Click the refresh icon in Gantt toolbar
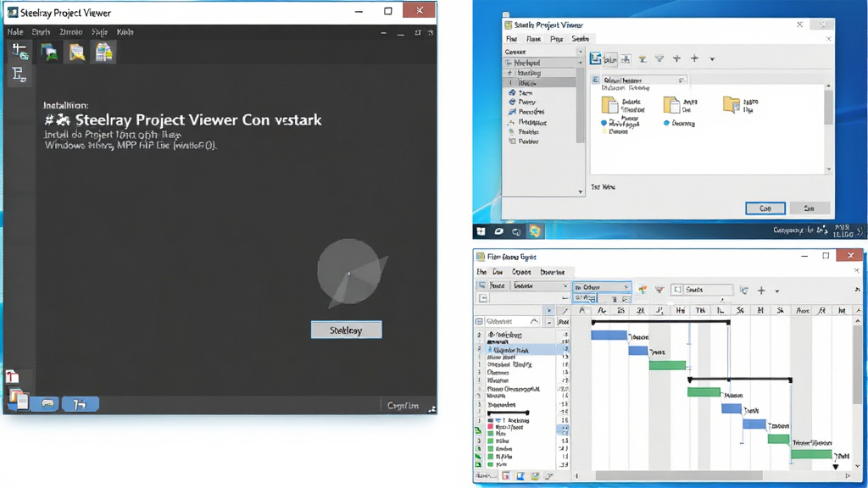The height and width of the screenshot is (488, 868). (744, 290)
